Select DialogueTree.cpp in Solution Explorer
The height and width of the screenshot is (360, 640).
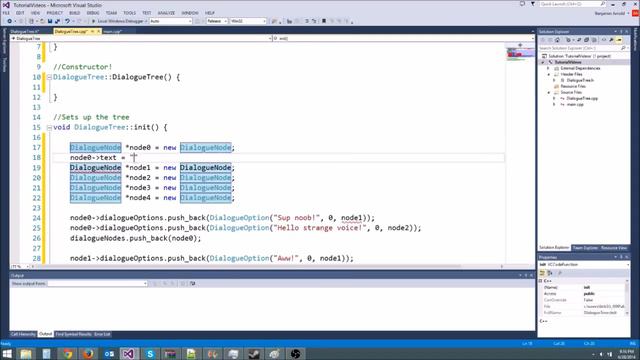click(582, 98)
